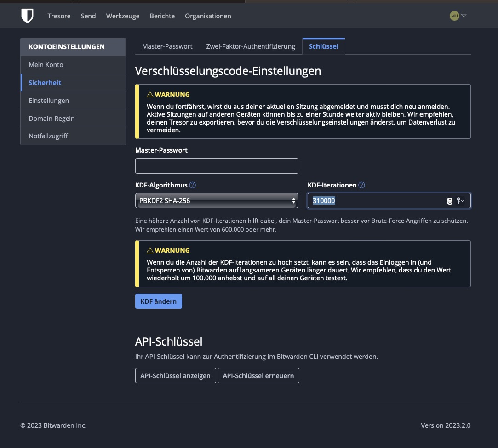Open Tresore in the top navigation

(x=59, y=16)
